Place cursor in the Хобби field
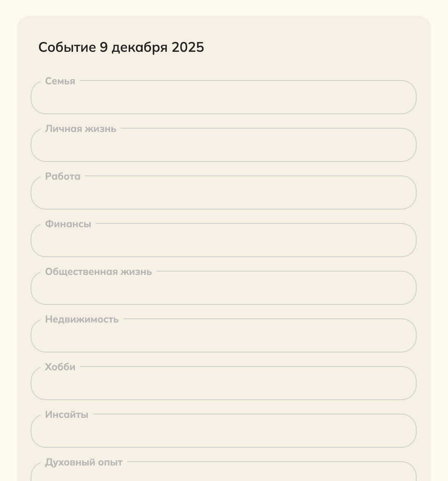448x481 pixels. tap(223, 384)
